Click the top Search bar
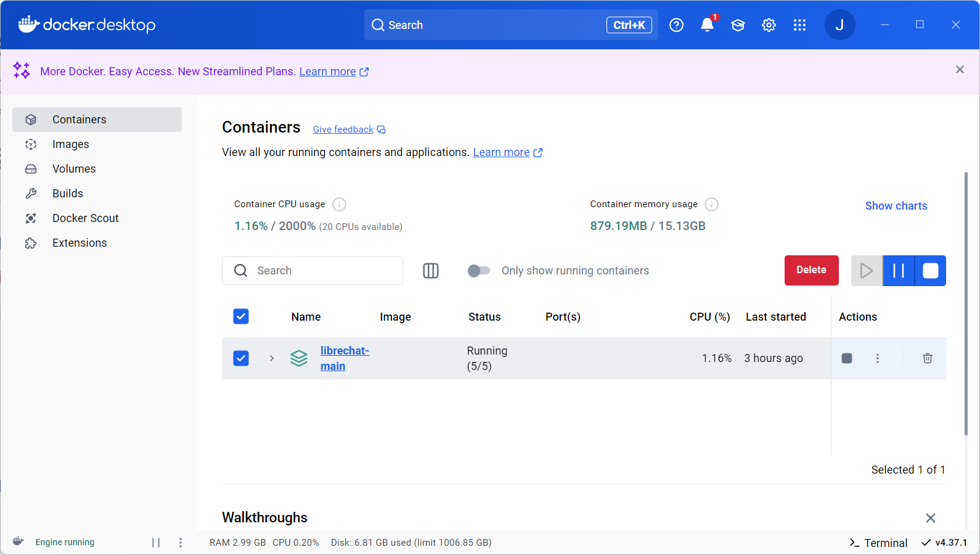The width and height of the screenshot is (980, 555). tap(511, 25)
